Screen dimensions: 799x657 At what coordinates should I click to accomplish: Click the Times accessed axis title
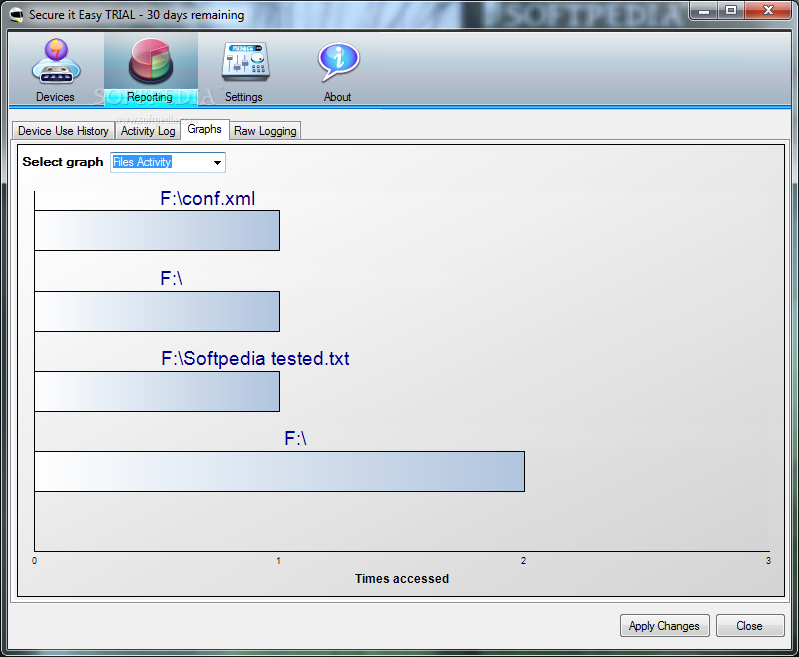pyautogui.click(x=402, y=579)
